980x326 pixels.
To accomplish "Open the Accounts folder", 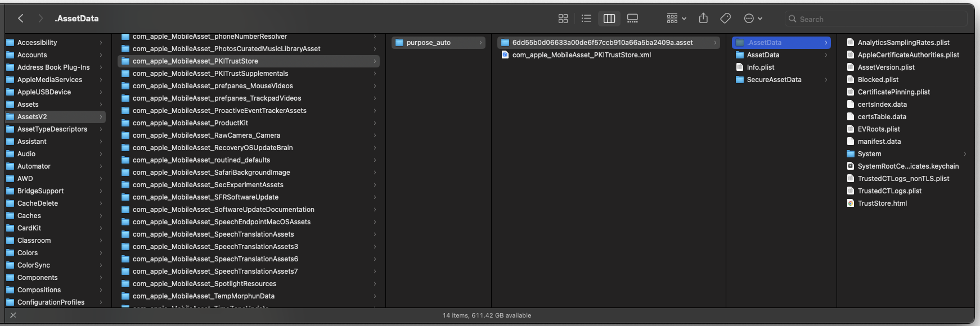I will pos(55,55).
